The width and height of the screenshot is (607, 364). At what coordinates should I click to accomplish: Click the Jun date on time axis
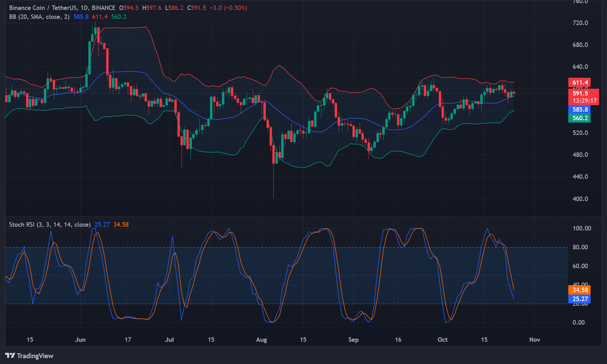[80, 340]
